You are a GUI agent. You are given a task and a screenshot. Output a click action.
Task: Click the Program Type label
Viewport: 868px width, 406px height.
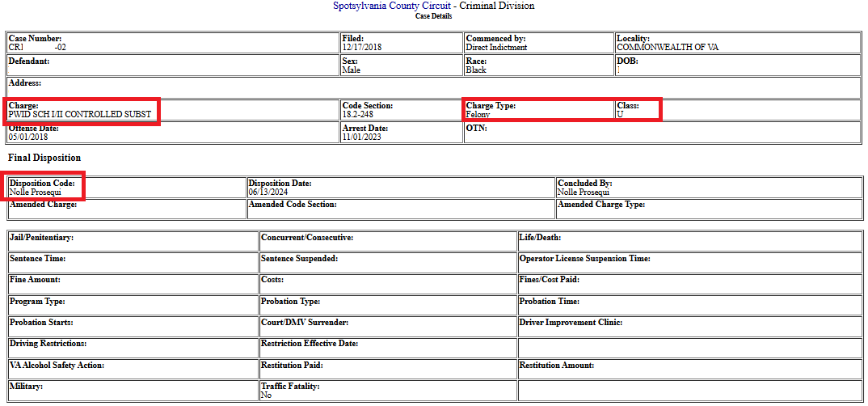tap(38, 302)
